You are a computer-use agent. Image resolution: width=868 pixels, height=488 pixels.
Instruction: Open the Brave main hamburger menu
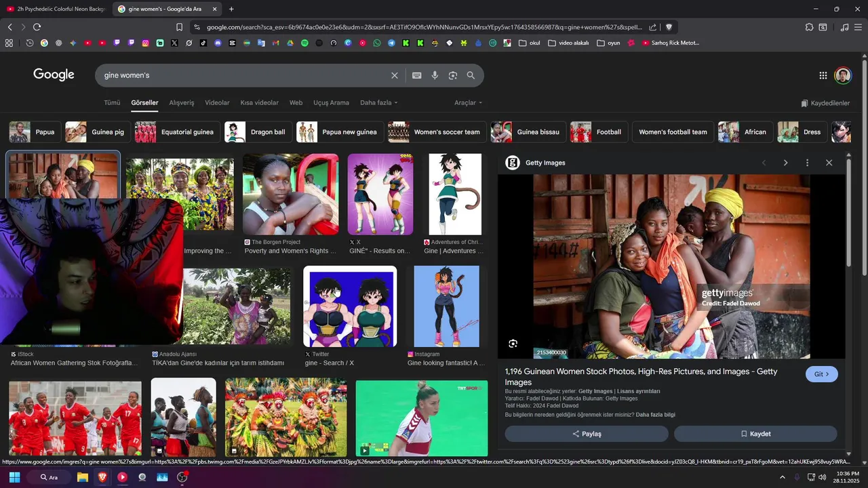[x=858, y=27]
